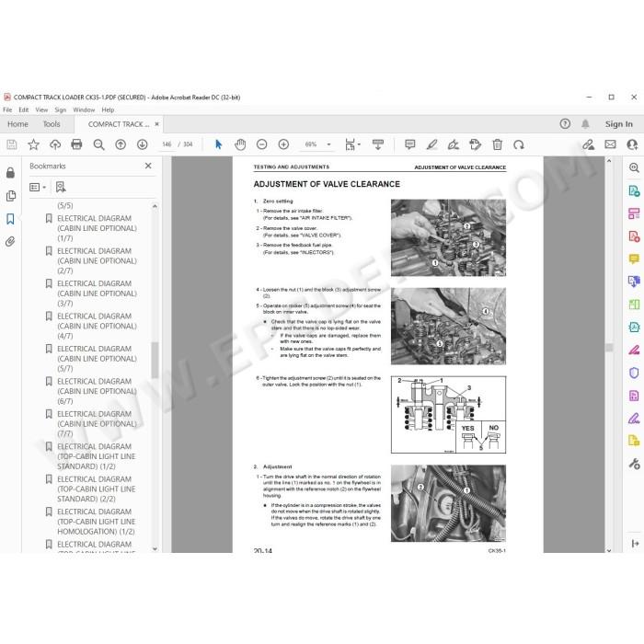View security lock settings
644x644 pixels.
(x=11, y=173)
